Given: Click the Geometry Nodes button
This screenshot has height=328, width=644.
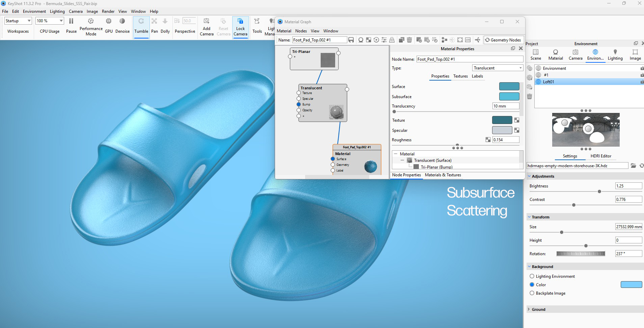Looking at the screenshot, I should (503, 40).
